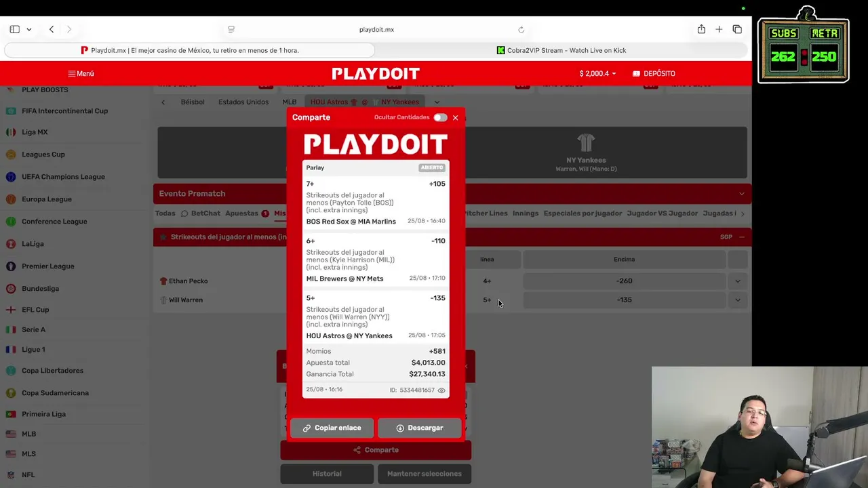Open the Innings market tab
Viewport: 868px width, 488px height.
coord(526,213)
